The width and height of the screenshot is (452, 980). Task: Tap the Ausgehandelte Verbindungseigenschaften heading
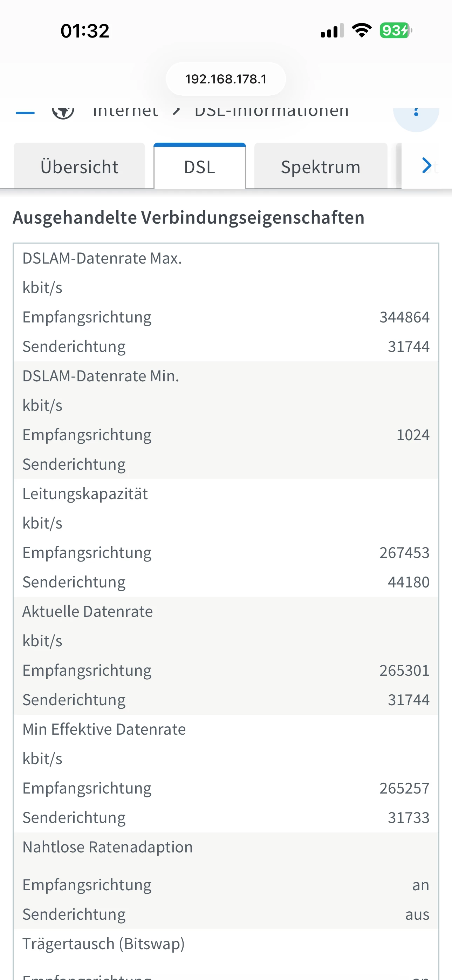pyautogui.click(x=189, y=218)
